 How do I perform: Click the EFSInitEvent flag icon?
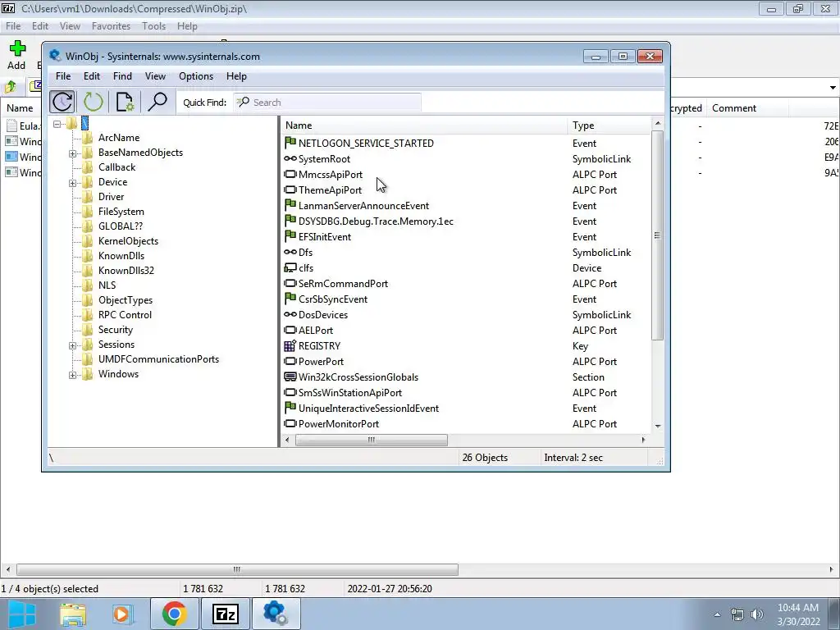290,235
